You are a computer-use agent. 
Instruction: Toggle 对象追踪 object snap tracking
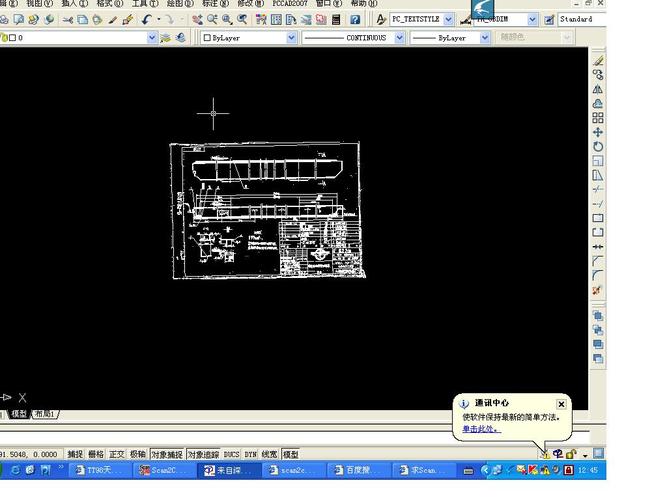[203, 454]
